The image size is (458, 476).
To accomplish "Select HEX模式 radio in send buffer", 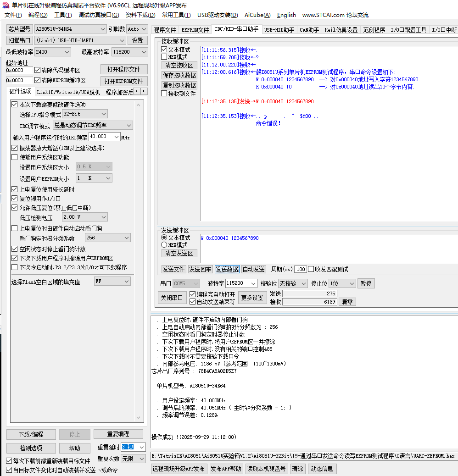I will [x=164, y=245].
